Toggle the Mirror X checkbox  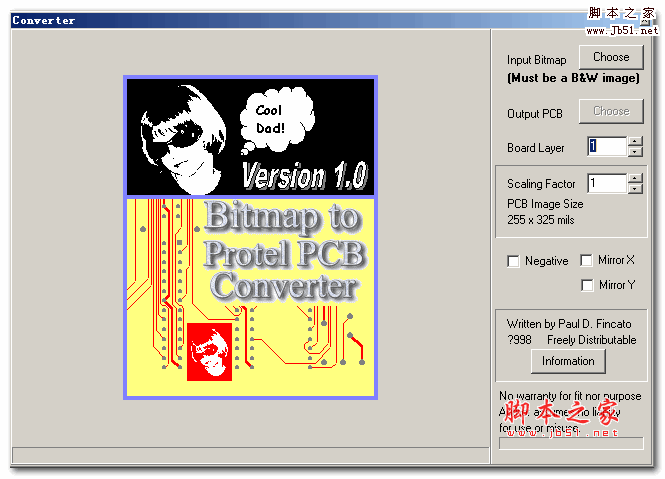[586, 261]
